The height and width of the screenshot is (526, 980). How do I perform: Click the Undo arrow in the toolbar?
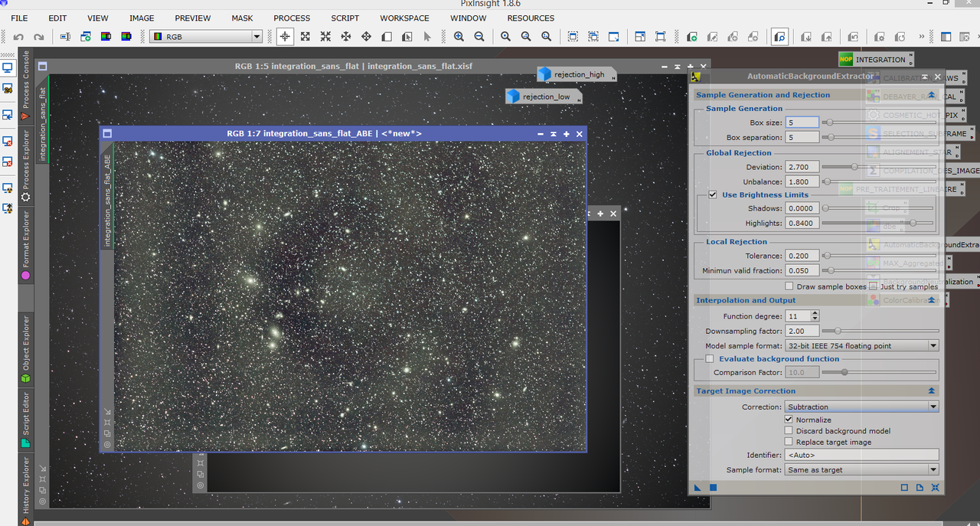click(18, 37)
